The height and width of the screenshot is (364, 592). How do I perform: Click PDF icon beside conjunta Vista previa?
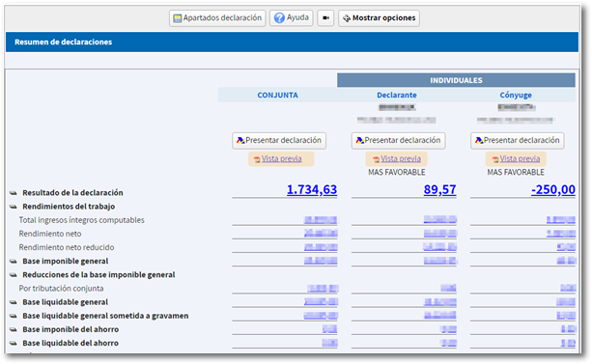tap(257, 159)
